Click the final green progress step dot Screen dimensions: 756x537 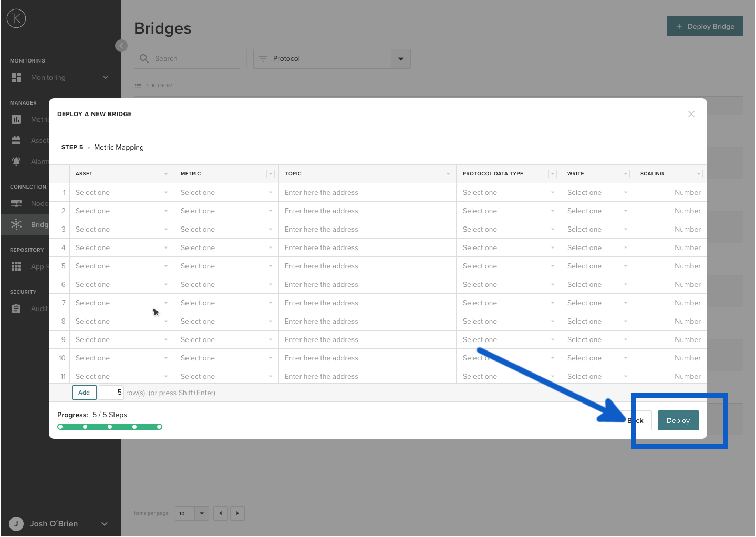(x=159, y=427)
